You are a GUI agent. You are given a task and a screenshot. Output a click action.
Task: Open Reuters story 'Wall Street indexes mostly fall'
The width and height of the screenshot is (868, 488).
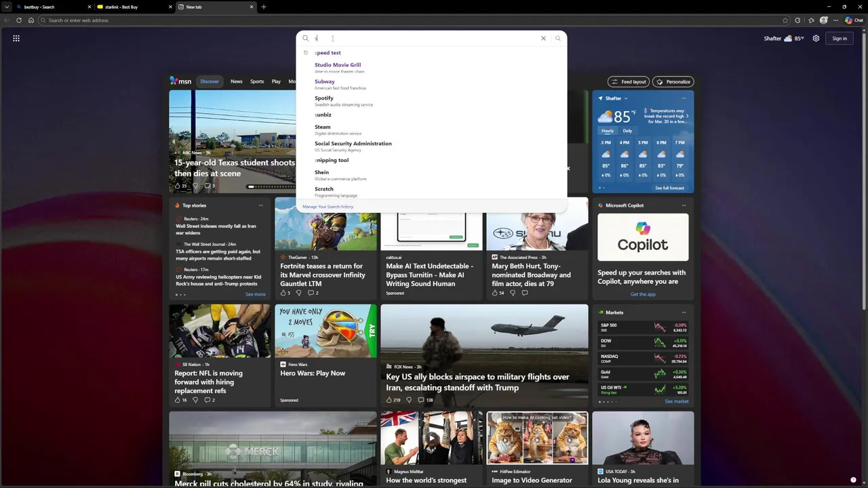[x=216, y=230]
